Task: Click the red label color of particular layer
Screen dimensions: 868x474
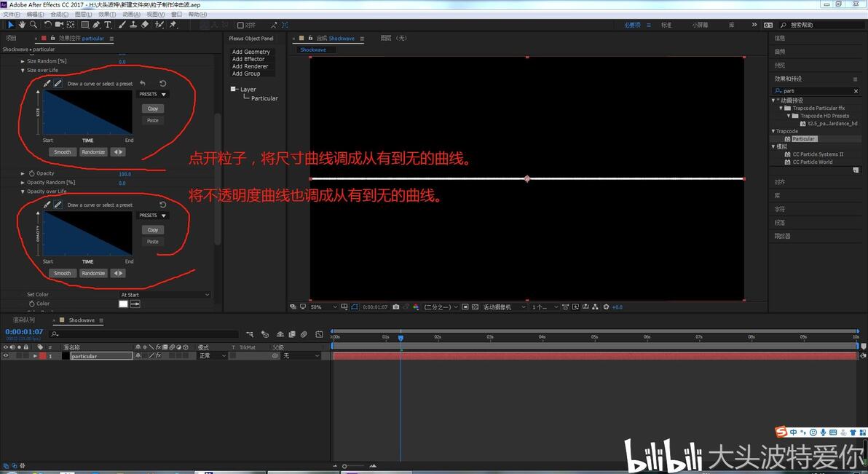Action: (x=43, y=355)
